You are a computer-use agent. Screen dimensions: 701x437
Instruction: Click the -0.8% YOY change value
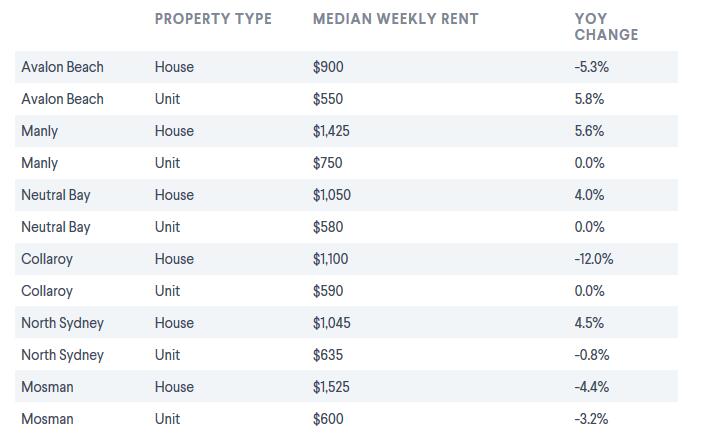coord(592,355)
